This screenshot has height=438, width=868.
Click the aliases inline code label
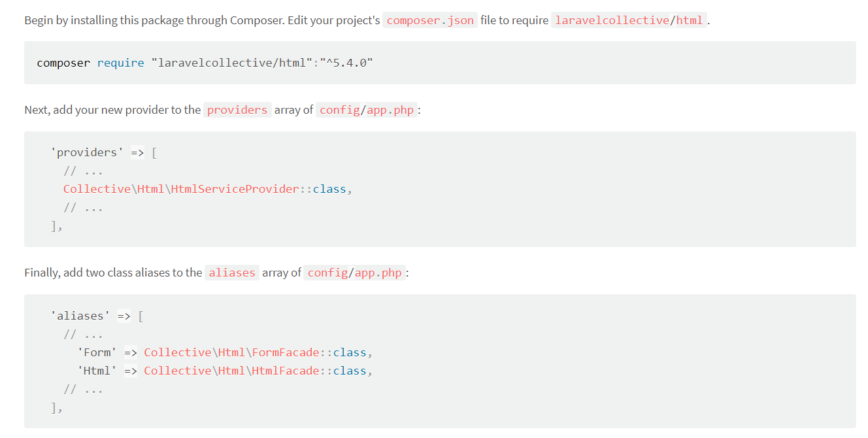[232, 273]
